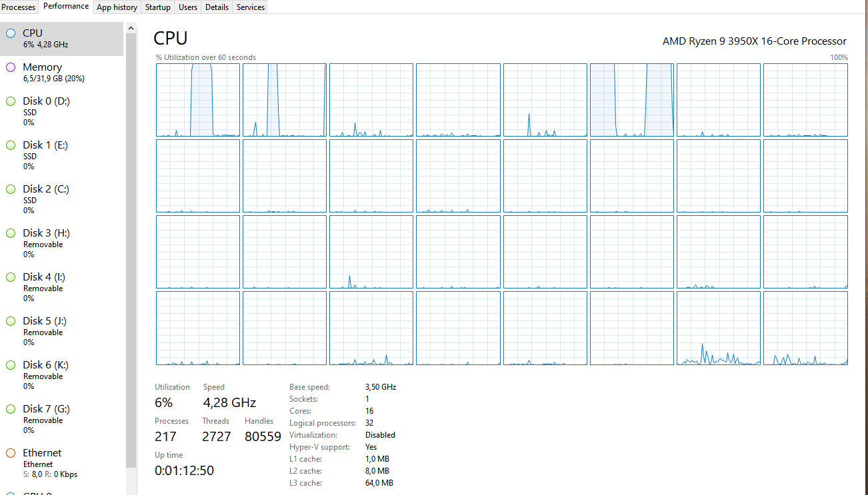868x495 pixels.
Task: Click the last graph in the bottom row
Action: [805, 328]
